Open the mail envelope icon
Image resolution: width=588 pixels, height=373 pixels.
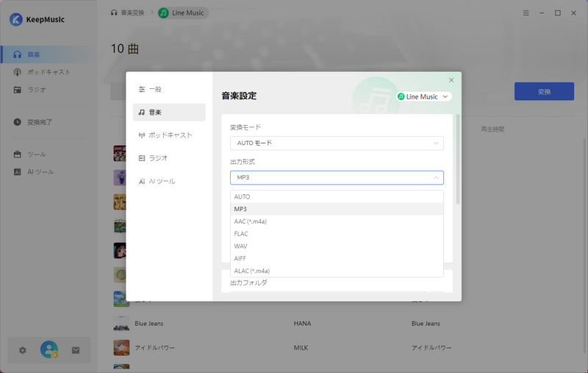coord(76,350)
